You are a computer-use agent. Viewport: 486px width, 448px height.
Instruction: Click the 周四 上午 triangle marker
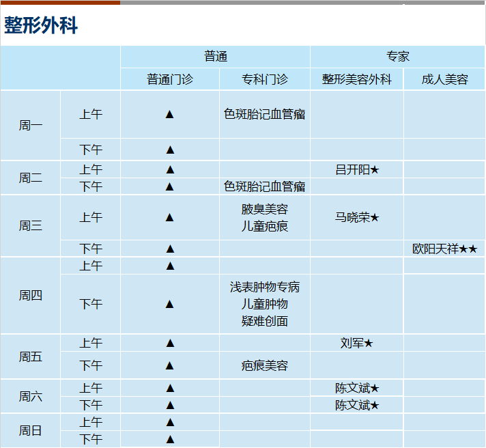(x=170, y=266)
